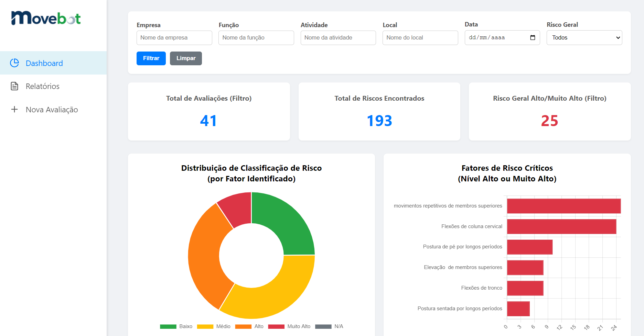
Task: Click the Dashboard pie chart icon
Action: 14,63
